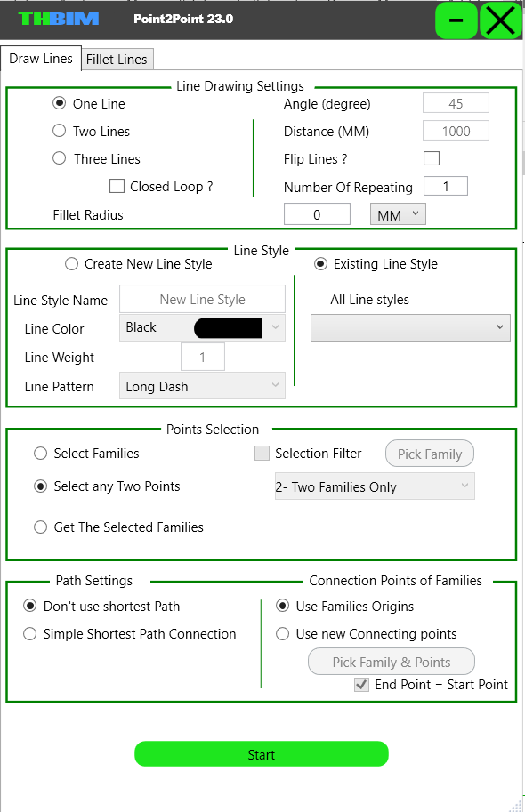This screenshot has width=525, height=812.
Task: Click the black Line Color swatch
Action: [228, 328]
